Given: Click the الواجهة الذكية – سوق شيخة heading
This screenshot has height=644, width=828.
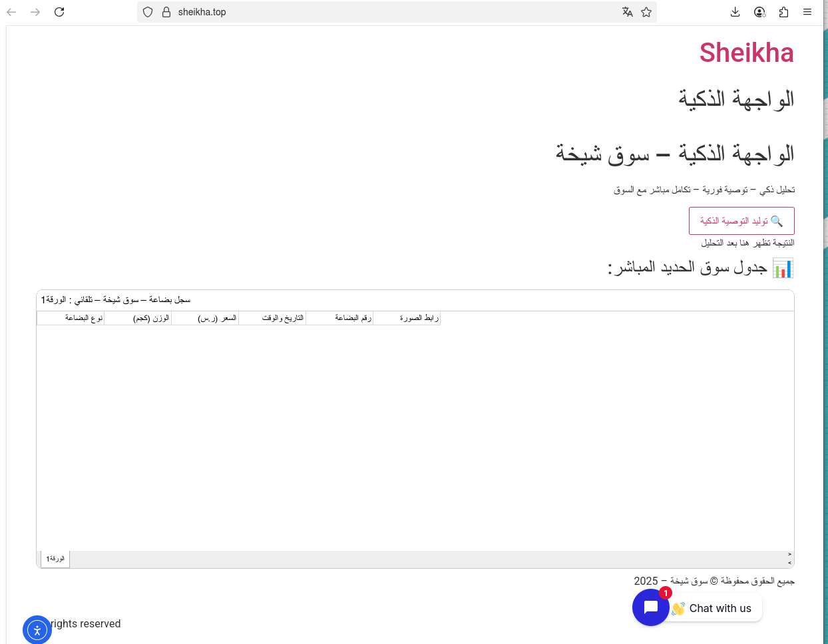Looking at the screenshot, I should pyautogui.click(x=675, y=154).
